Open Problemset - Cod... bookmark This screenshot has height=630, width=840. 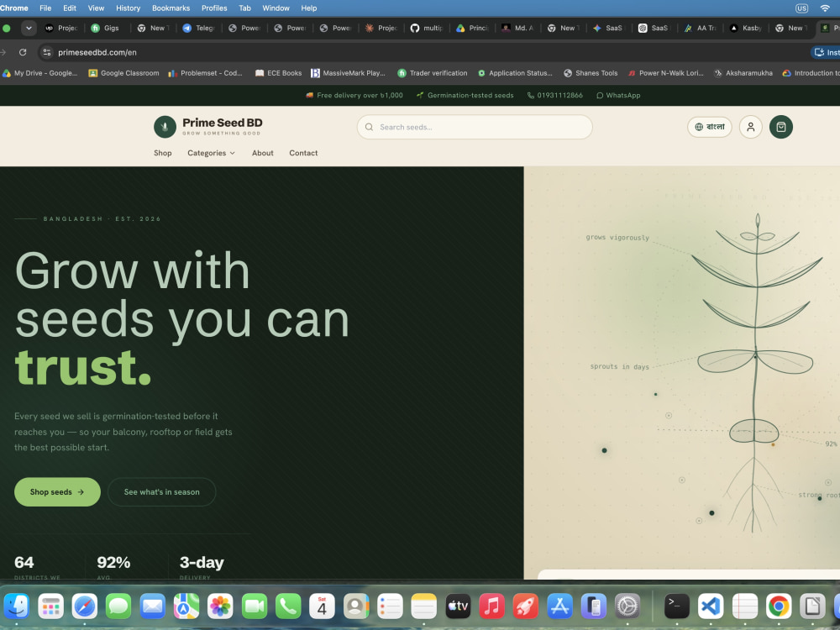[205, 73]
